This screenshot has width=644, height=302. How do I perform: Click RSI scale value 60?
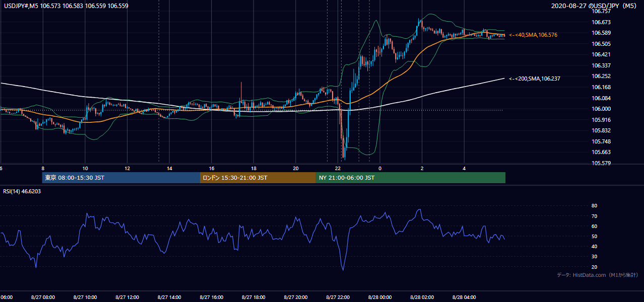594,226
